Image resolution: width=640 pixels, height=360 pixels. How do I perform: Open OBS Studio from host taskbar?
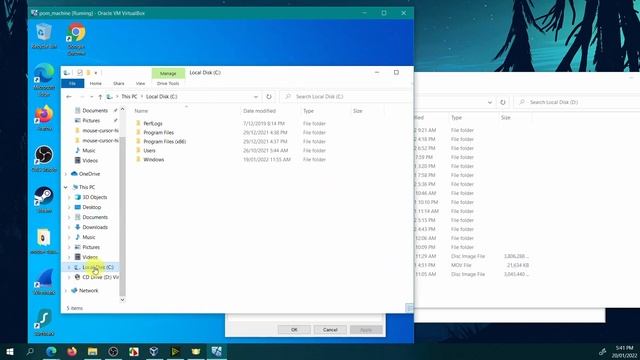[x=113, y=351]
